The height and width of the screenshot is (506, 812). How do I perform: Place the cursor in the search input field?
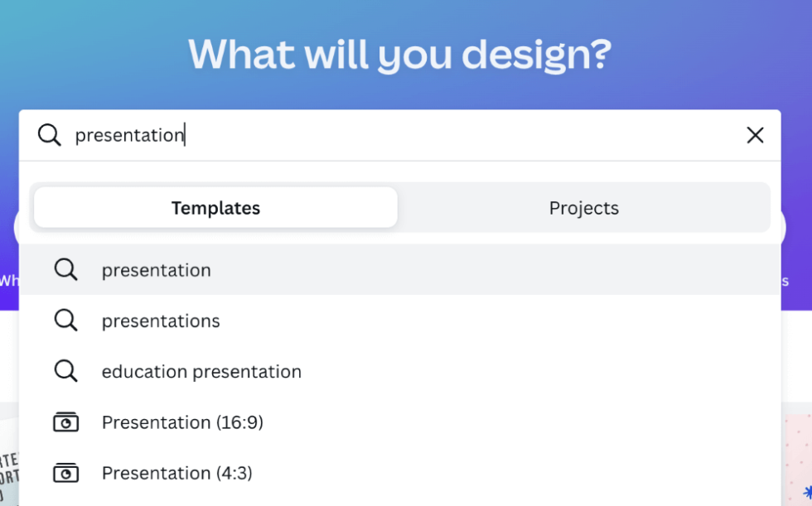point(331,135)
